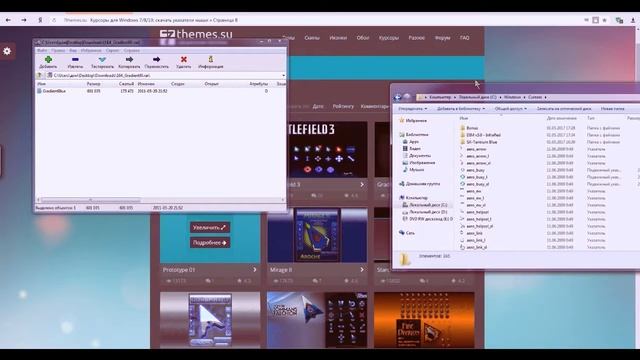Open Справка menu in archiver window
Image resolution: width=640 pixels, height=360 pixels.
[131, 51]
